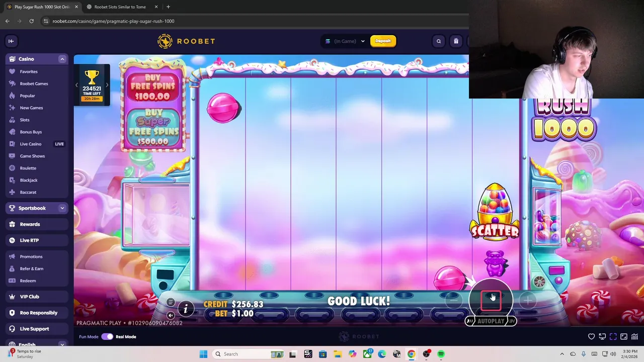The image size is (644, 362).
Task: Open the Rewards page
Action: coord(37,224)
